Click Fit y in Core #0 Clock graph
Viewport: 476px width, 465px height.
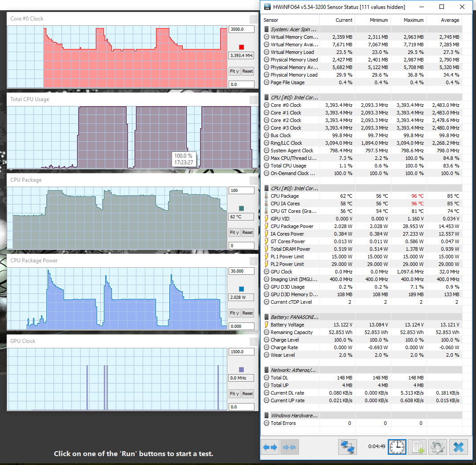tap(234, 71)
